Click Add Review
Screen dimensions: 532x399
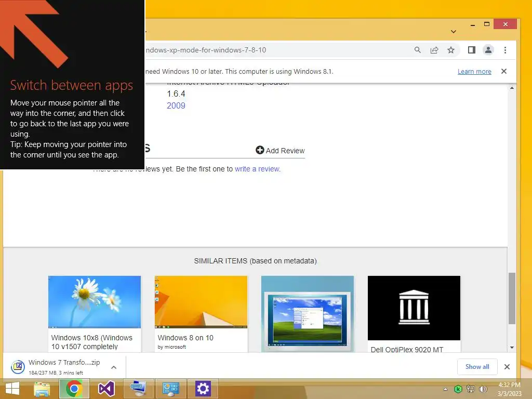[280, 150]
